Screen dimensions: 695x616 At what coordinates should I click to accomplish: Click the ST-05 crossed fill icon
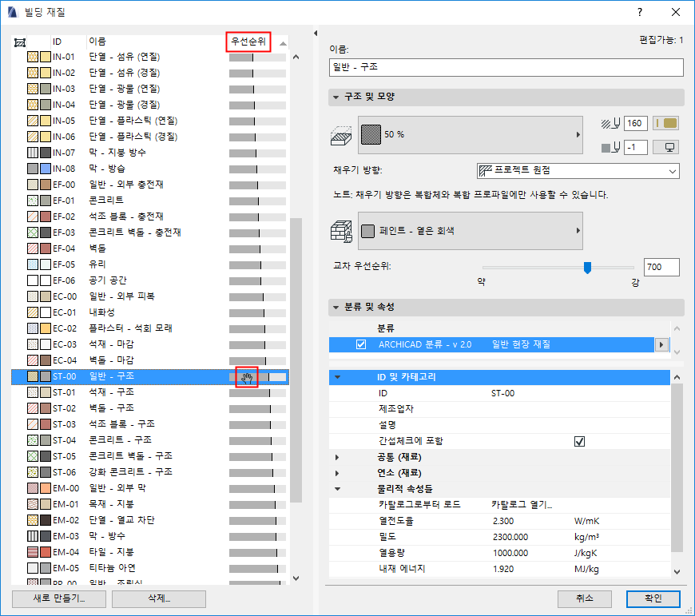pos(33,456)
